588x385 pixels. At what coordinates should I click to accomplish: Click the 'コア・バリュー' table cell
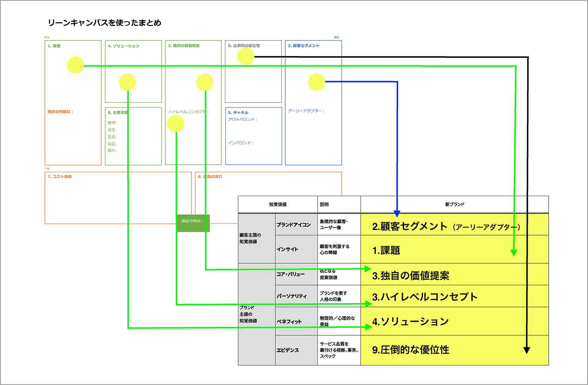tap(296, 274)
